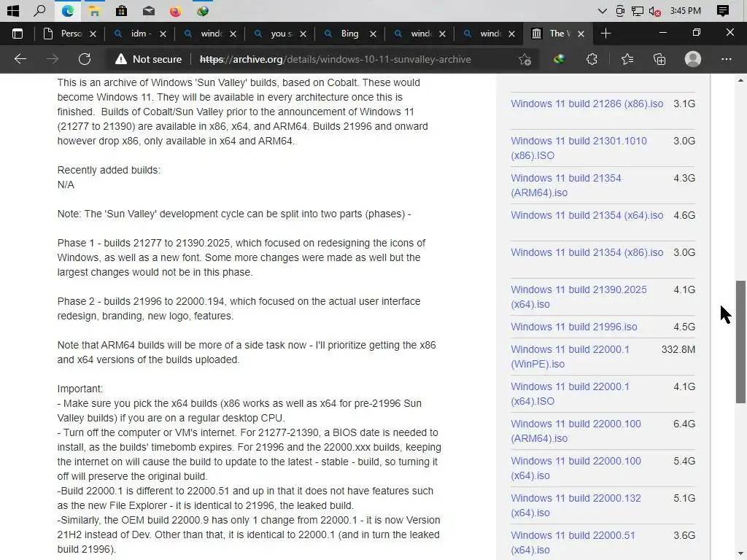
Task: Click the 'Recently added builds:' text
Action: (109, 170)
